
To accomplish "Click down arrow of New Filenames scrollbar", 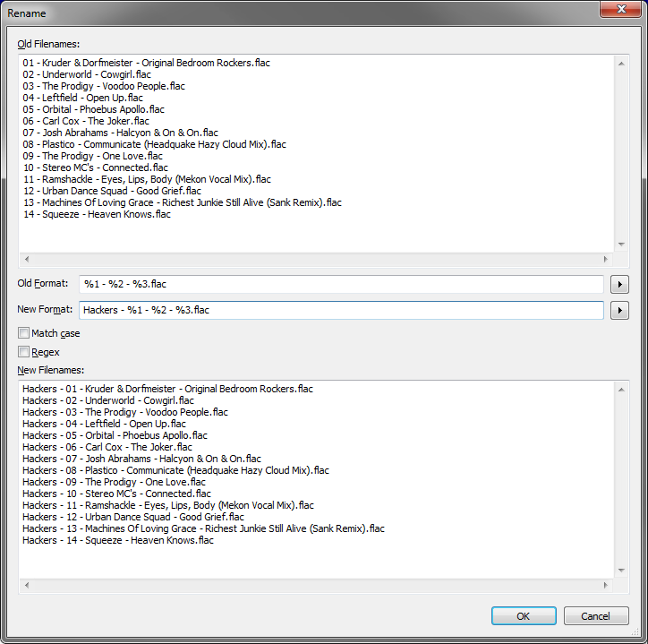I will pos(621,571).
